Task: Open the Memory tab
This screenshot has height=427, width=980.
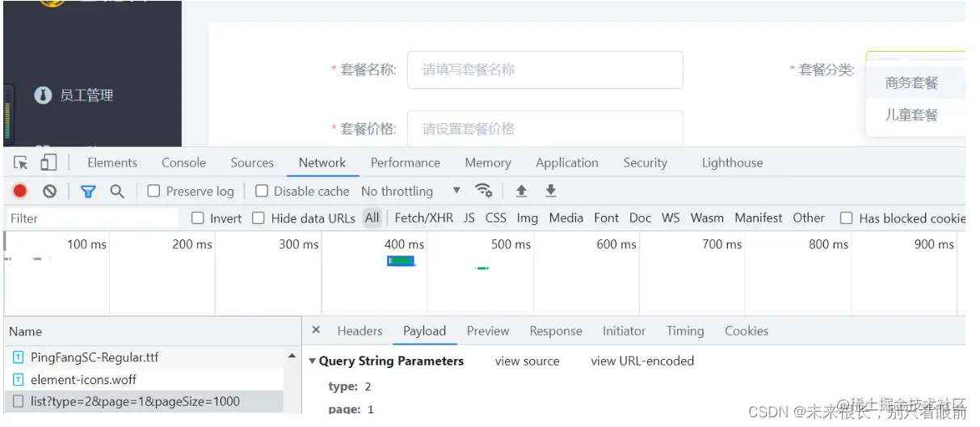Action: pos(488,163)
